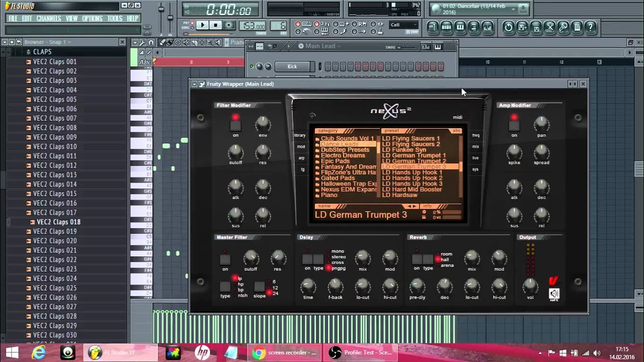The height and width of the screenshot is (362, 644).
Task: Open the Nexus mod tab
Action: 300,147
